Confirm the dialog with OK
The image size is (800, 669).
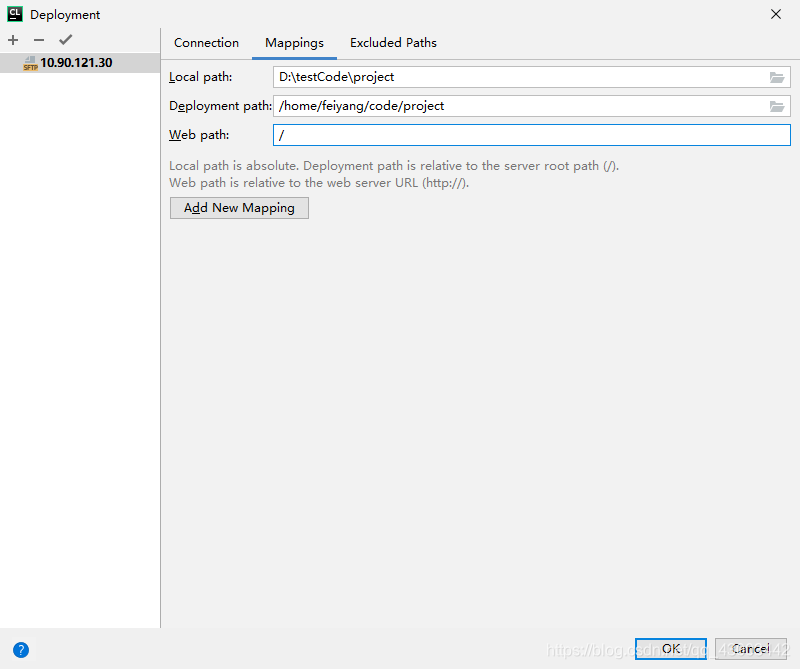point(670,649)
